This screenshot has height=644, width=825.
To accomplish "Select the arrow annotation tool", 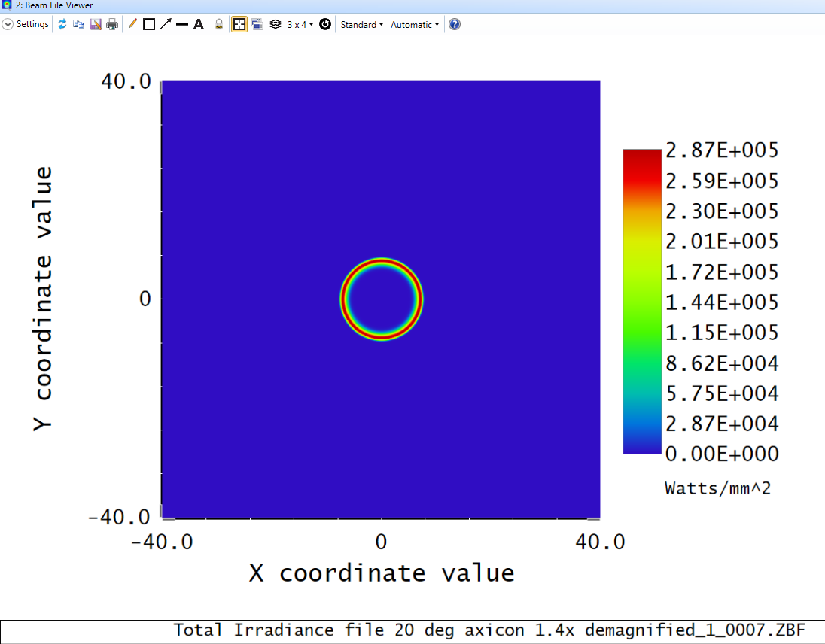I will [165, 24].
